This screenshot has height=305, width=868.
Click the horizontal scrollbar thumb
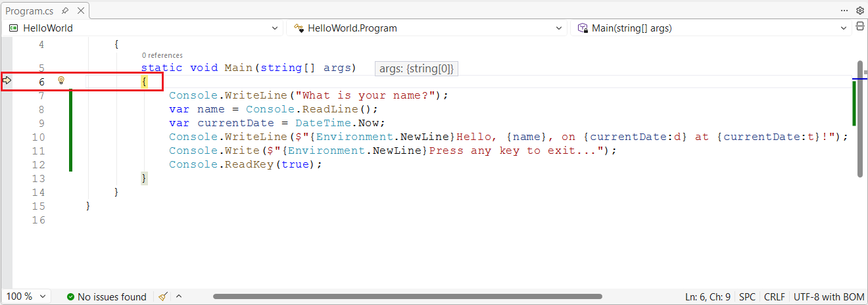(407, 297)
